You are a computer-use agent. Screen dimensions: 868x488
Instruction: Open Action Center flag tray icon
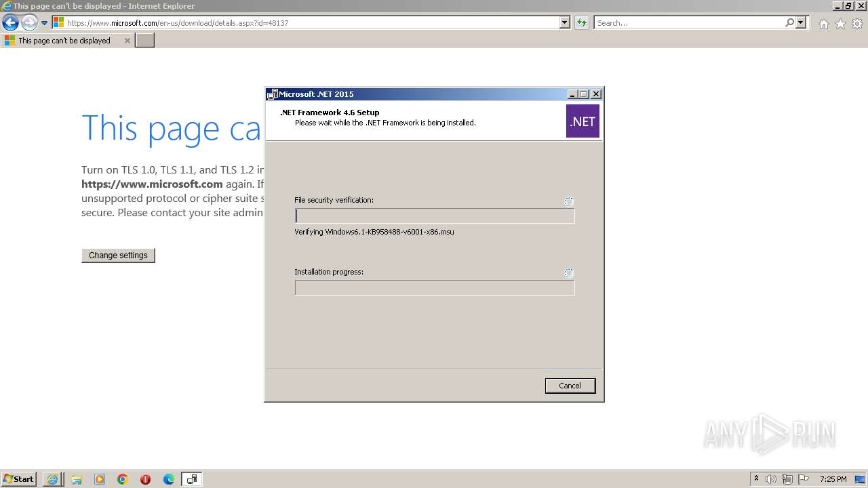point(804,479)
